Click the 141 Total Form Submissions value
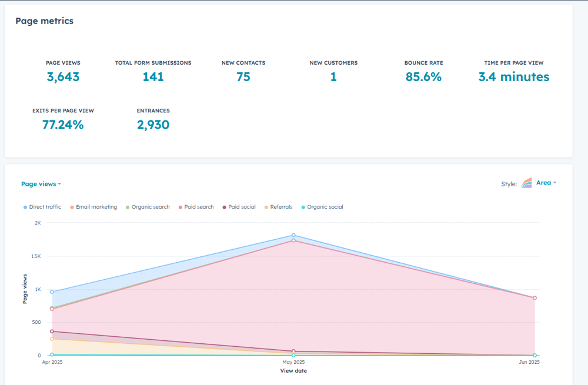This screenshot has height=385, width=588. pyautogui.click(x=153, y=76)
